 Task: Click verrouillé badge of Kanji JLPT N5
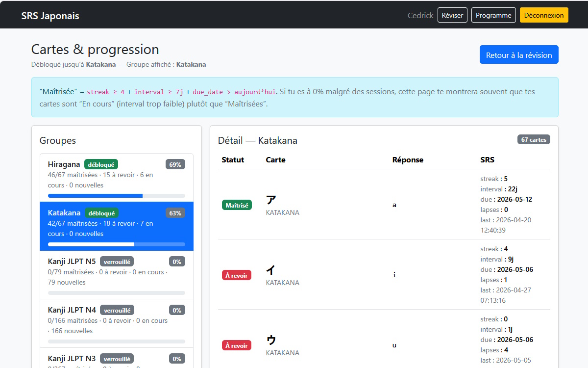point(117,262)
